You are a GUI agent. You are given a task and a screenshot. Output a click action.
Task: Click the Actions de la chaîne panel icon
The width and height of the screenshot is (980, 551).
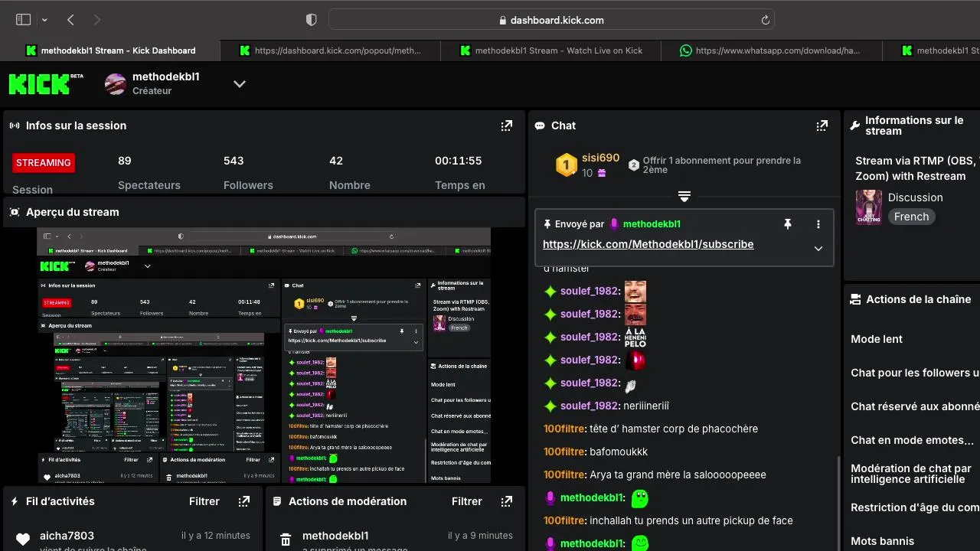tap(855, 299)
